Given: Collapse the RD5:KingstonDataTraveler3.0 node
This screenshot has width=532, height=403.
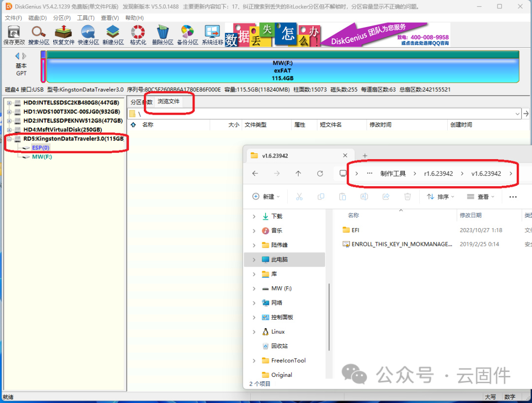Looking at the screenshot, I should (9, 139).
